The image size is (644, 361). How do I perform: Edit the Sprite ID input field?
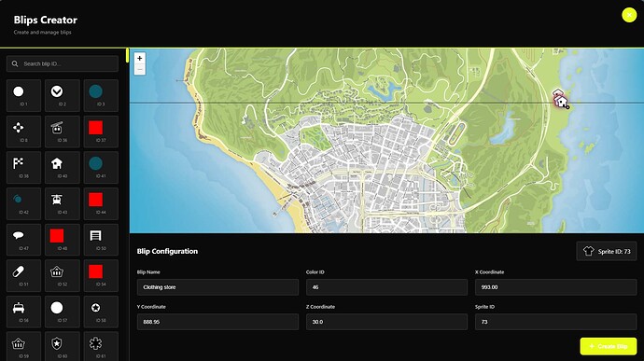555,322
